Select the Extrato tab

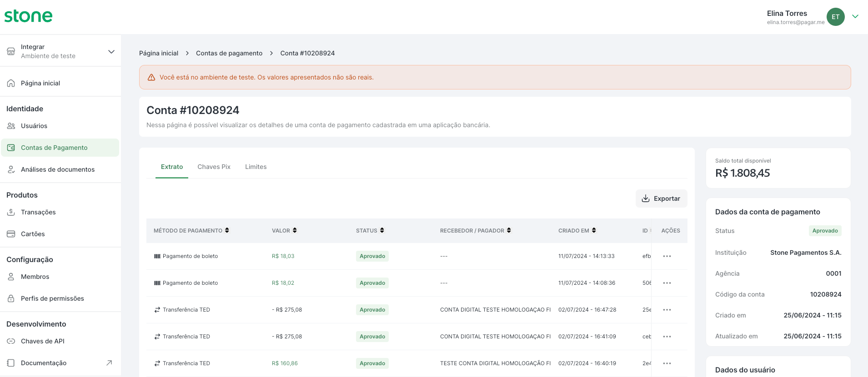172,167
